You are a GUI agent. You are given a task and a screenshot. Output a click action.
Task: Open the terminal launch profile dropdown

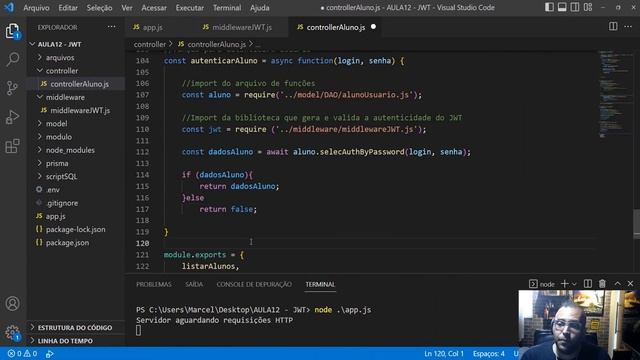coord(574,284)
